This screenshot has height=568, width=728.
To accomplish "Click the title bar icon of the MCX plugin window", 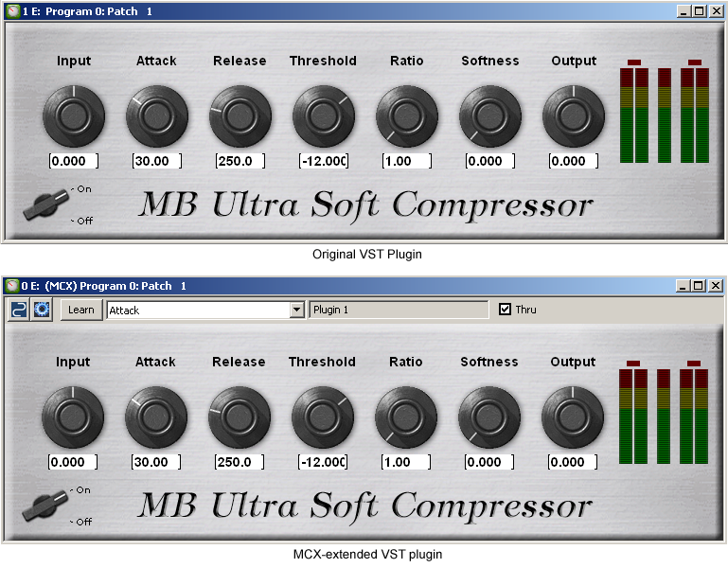I will pyautogui.click(x=12, y=286).
